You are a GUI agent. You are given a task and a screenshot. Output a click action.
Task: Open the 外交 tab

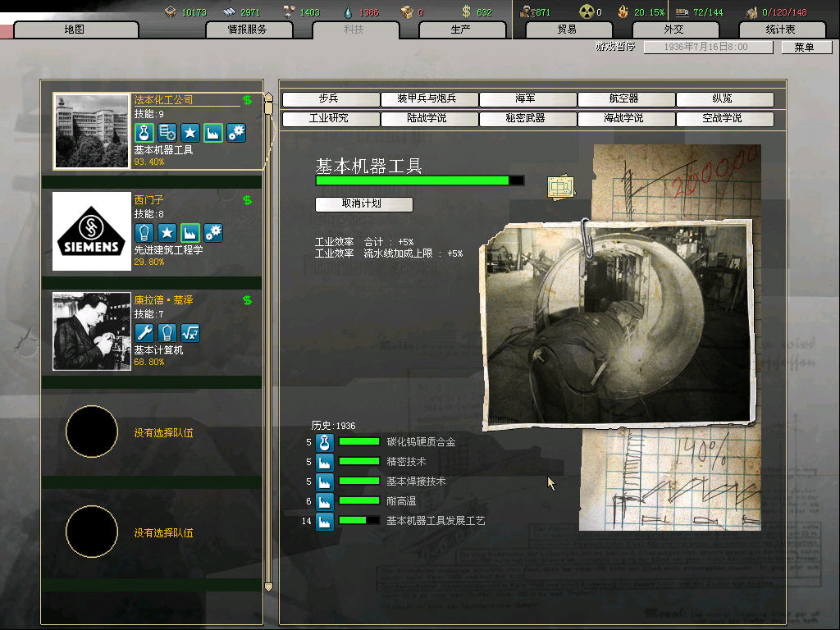click(673, 30)
